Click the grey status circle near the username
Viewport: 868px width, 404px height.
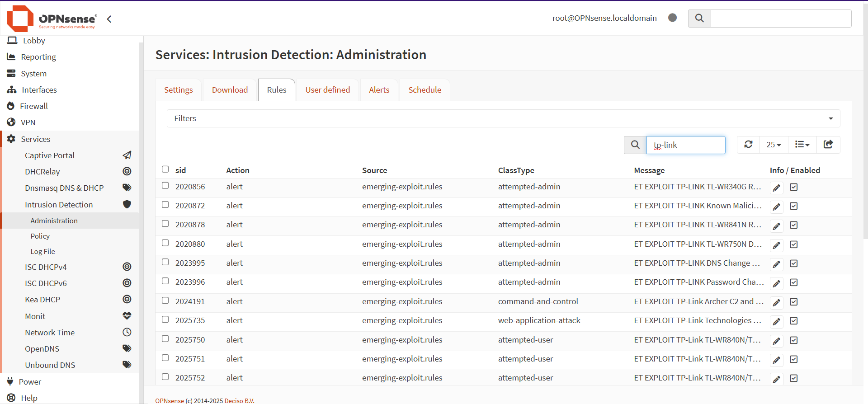(672, 18)
